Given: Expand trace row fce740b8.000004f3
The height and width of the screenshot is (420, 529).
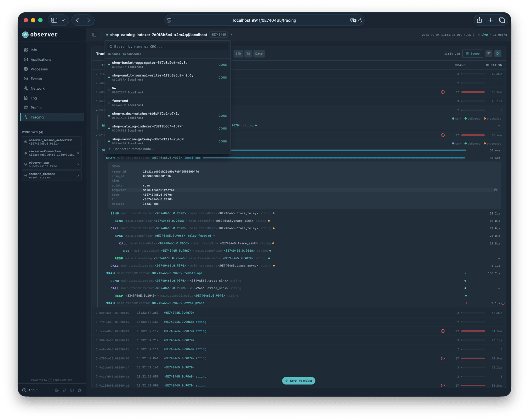Looking at the screenshot, I should pos(97,331).
